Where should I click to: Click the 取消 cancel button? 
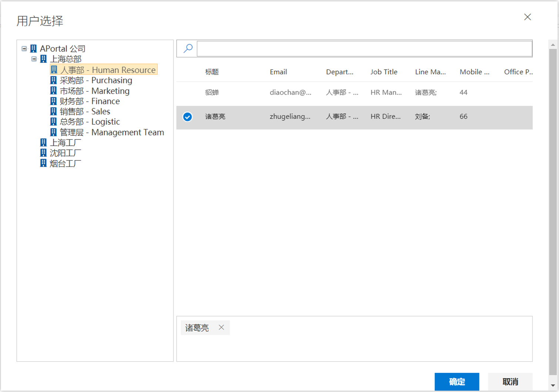click(510, 382)
